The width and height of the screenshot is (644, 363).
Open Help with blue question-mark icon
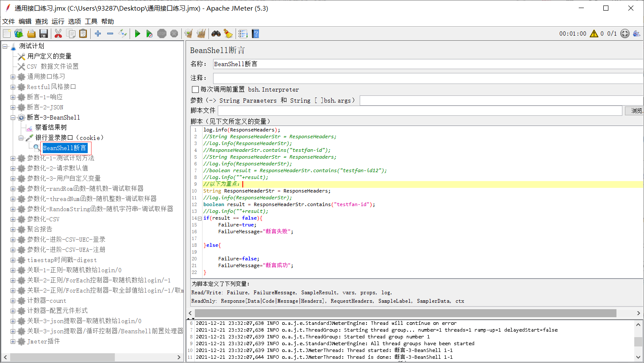[x=255, y=34]
